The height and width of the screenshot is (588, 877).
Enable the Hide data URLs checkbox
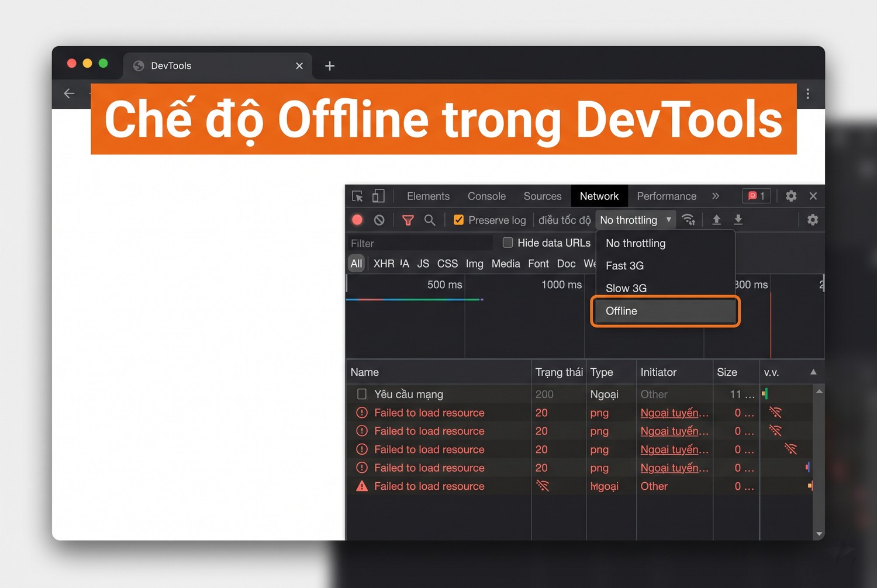[x=507, y=242]
